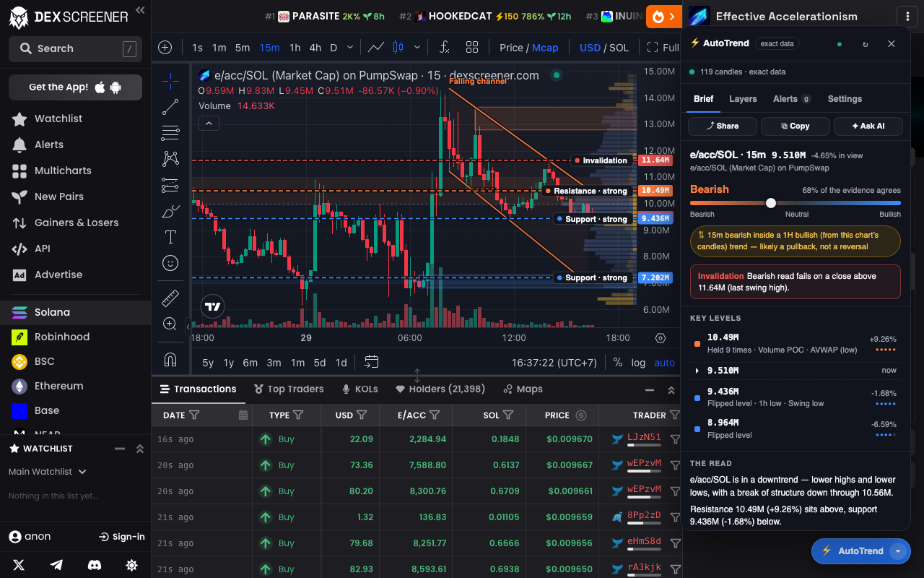
Task: Switch to the KOLs tab
Action: click(x=359, y=389)
